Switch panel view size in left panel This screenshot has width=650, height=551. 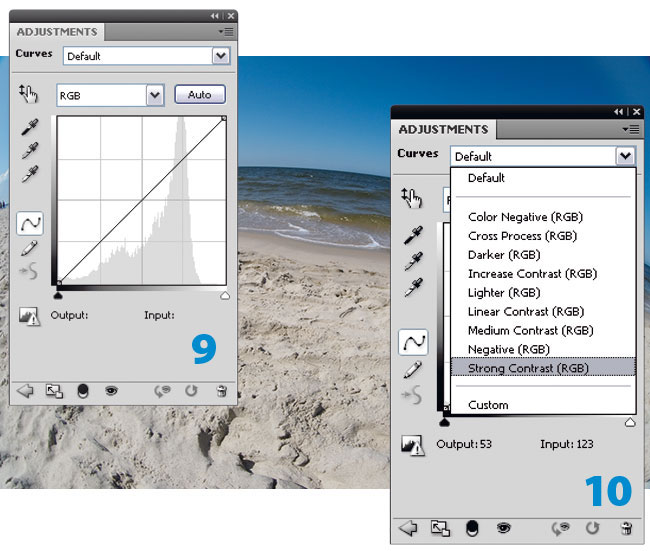[54, 391]
